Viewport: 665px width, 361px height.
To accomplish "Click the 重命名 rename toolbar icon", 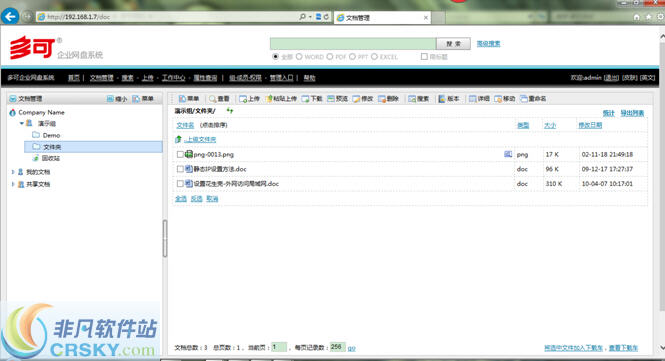I will [x=524, y=99].
